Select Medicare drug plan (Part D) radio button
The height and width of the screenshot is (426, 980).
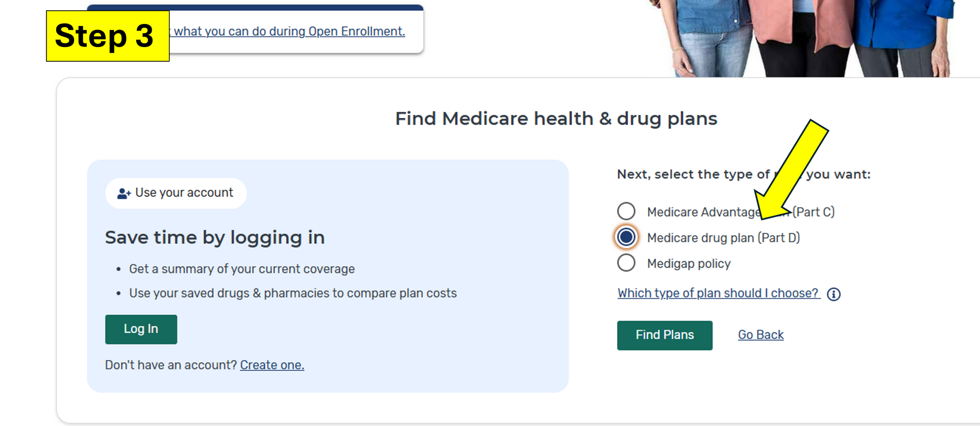pos(626,237)
